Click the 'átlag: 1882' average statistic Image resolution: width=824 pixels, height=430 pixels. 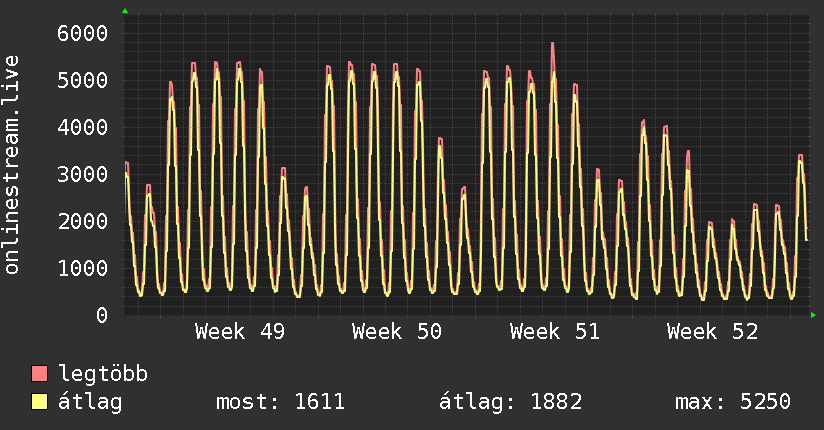click(x=510, y=402)
